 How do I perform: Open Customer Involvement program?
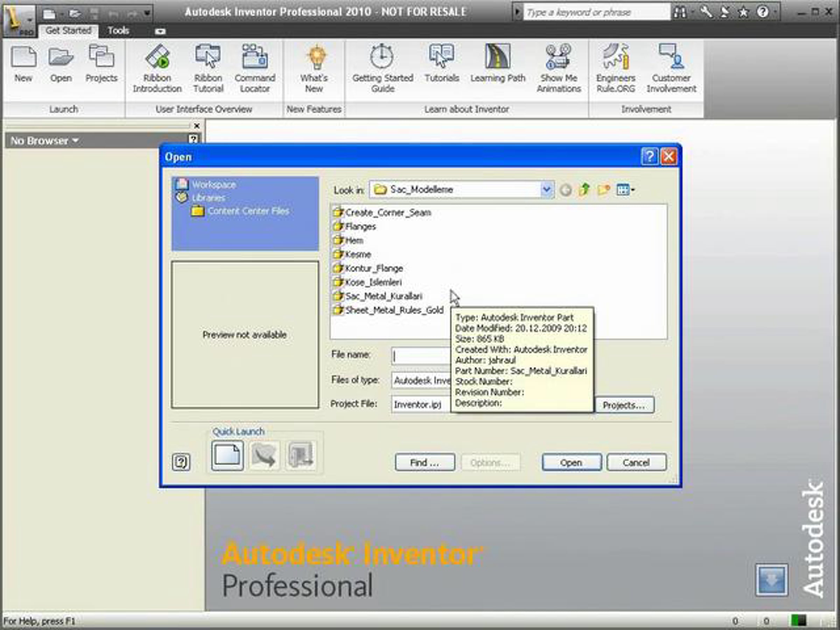(x=671, y=68)
